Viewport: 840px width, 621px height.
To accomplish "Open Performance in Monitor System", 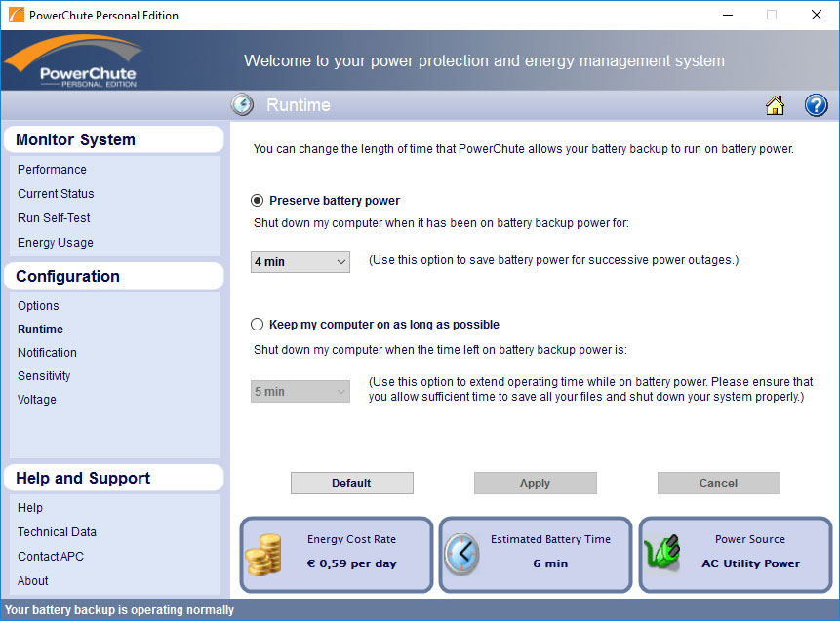I will (x=52, y=170).
